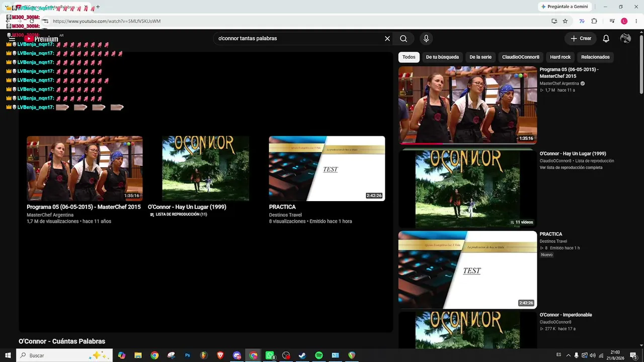This screenshot has height=362, width=644.
Task: Open endscreen PRACTICA video thumbnail
Action: [327, 168]
